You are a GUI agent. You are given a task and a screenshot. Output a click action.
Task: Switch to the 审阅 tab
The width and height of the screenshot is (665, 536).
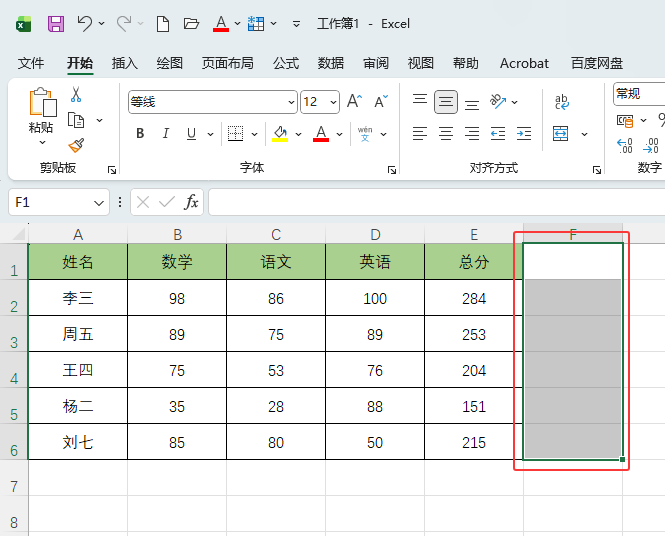pos(376,63)
